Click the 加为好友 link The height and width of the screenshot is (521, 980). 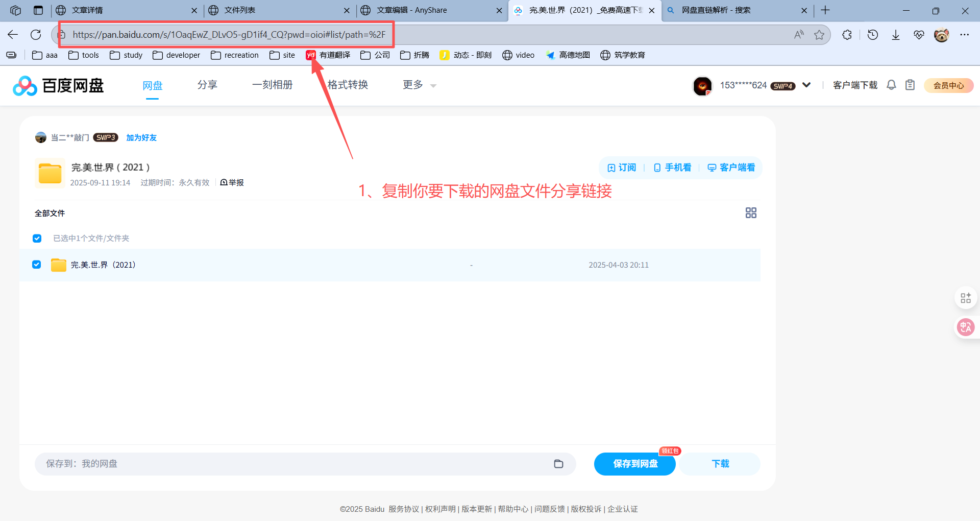[x=141, y=138]
